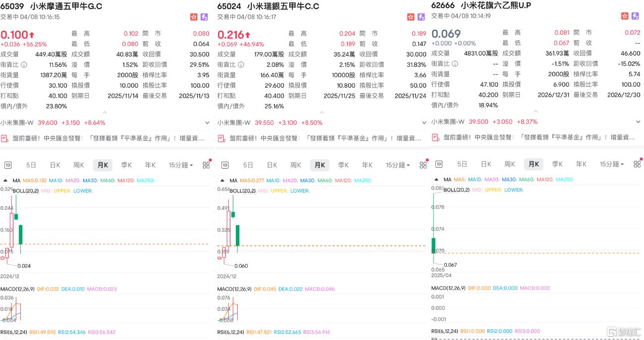Open the 15分鐘 interval dropdown for 65039
644x340 pixels.
point(180,165)
